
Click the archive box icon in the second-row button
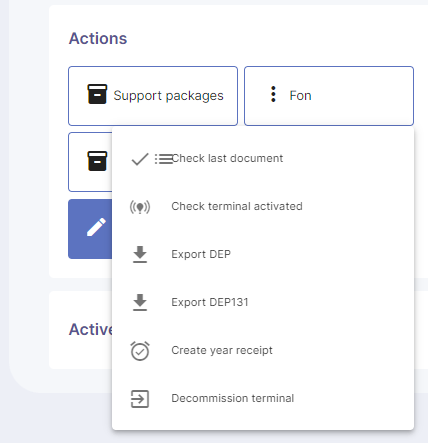pyautogui.click(x=97, y=161)
